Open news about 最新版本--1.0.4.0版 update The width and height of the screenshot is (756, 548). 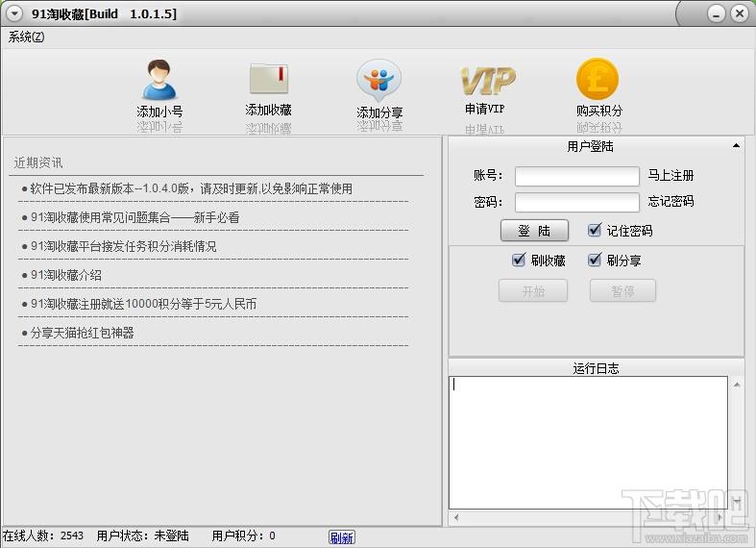click(x=191, y=188)
